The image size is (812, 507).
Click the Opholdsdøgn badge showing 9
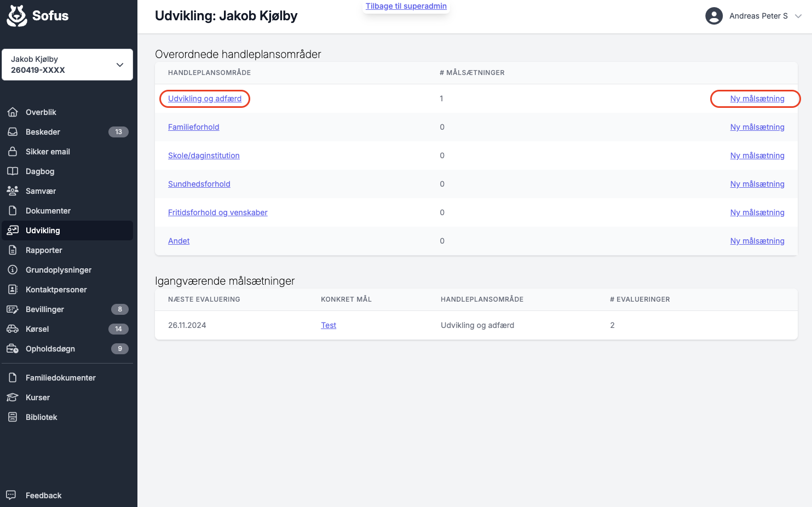point(119,349)
